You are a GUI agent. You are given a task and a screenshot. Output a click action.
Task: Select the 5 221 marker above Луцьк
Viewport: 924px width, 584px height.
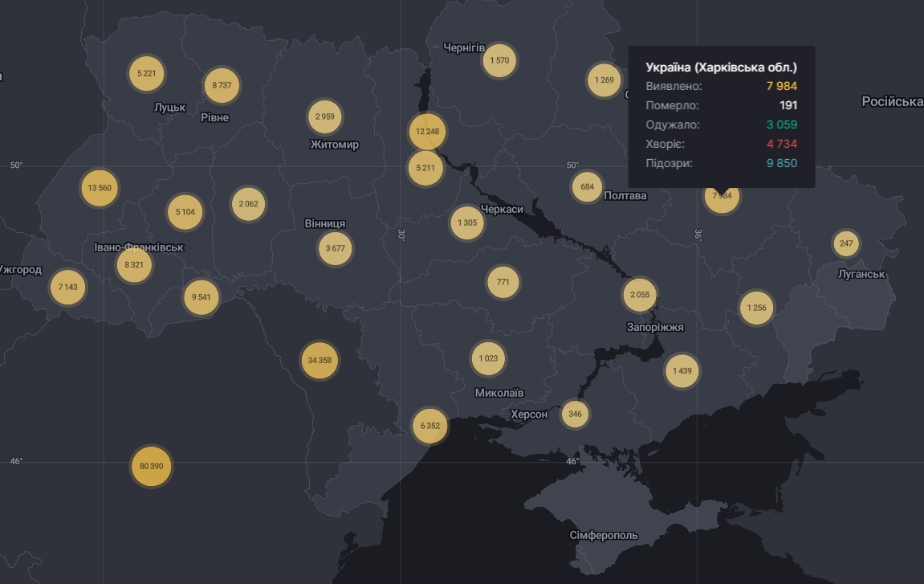[147, 73]
